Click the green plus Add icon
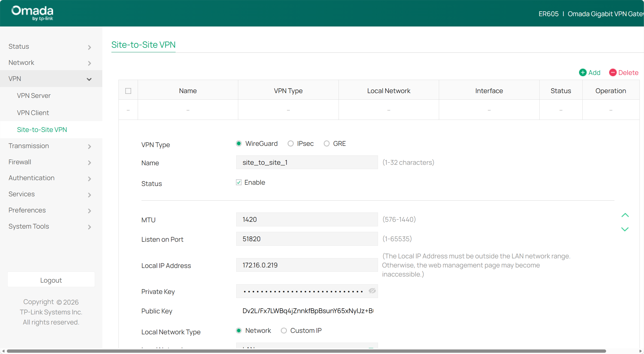Image resolution: width=644 pixels, height=354 pixels. point(582,73)
